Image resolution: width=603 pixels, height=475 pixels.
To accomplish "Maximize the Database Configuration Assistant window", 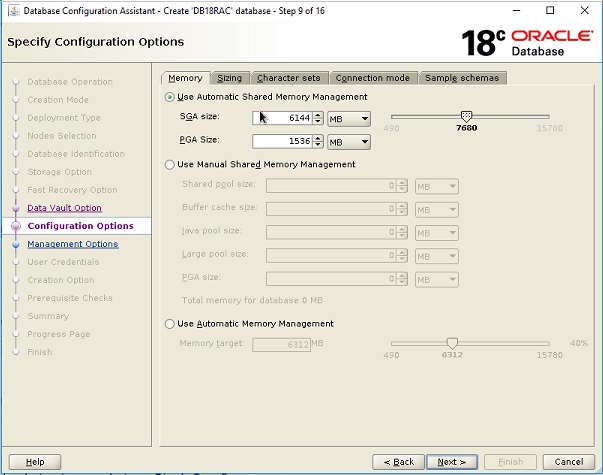I will click(x=550, y=10).
